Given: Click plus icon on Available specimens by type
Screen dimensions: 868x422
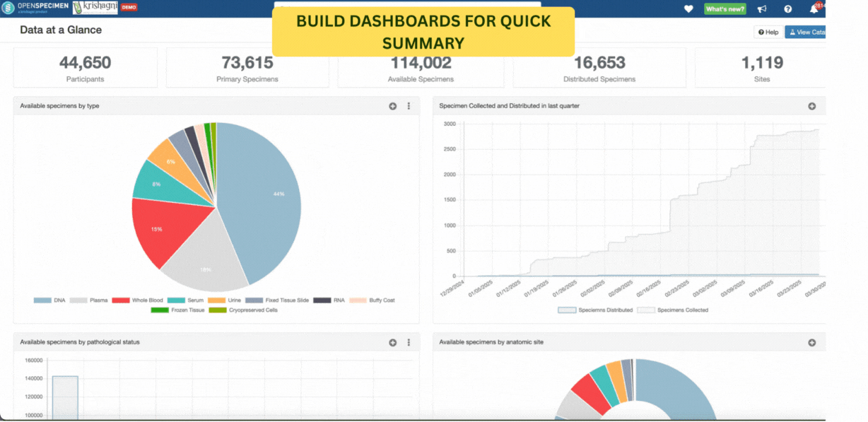Looking at the screenshot, I should [x=393, y=106].
